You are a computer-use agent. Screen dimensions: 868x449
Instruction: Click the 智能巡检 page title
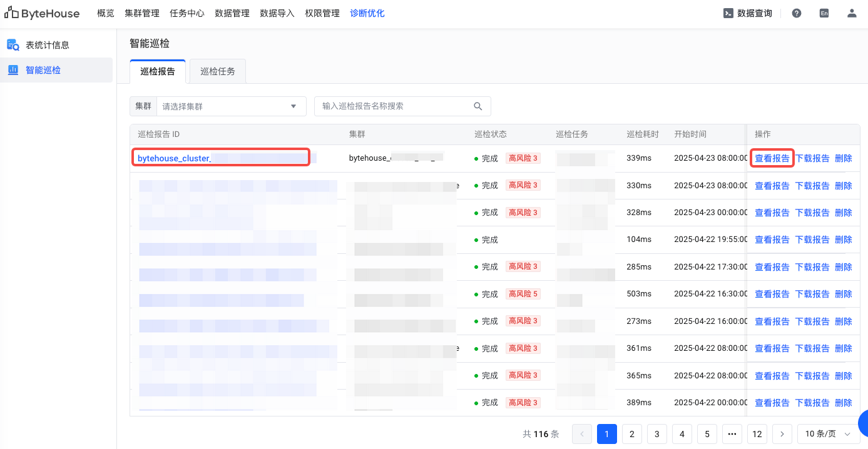pos(150,43)
